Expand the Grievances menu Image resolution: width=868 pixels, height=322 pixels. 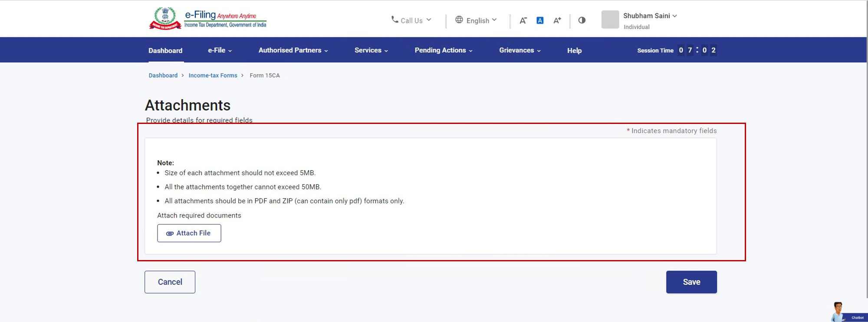pos(519,50)
